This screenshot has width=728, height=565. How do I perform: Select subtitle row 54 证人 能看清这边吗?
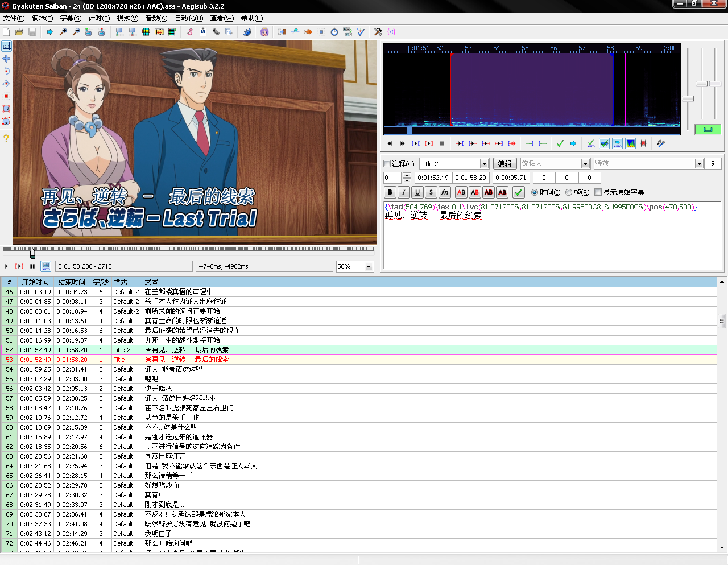coord(359,369)
